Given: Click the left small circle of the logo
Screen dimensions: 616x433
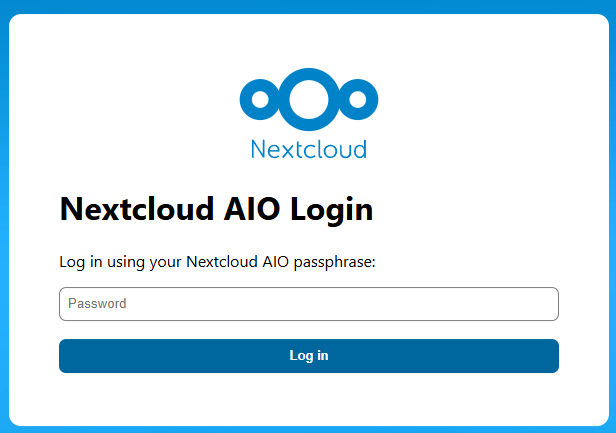Looking at the screenshot, I should tap(260, 99).
